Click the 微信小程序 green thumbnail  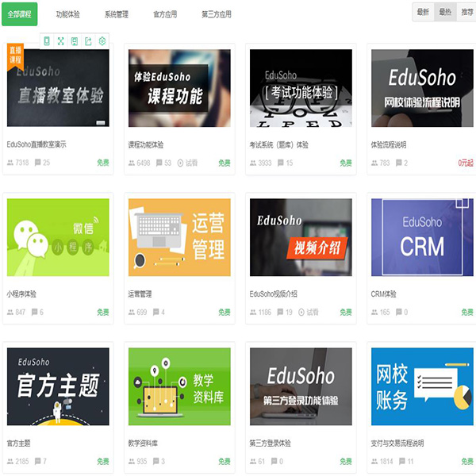click(x=58, y=237)
